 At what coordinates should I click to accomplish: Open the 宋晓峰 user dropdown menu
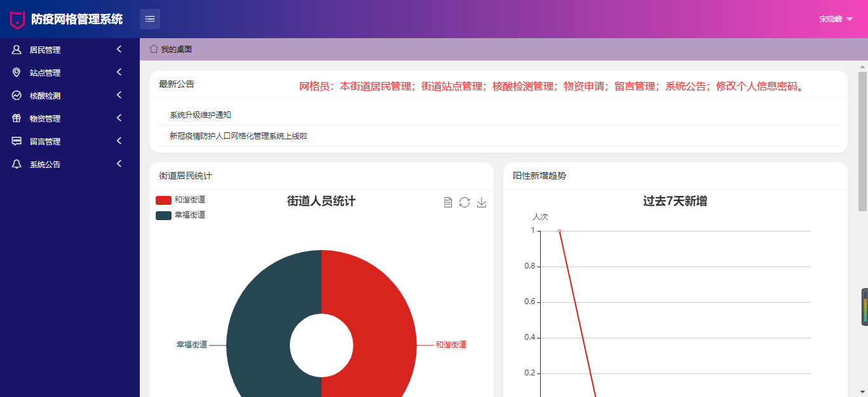tap(836, 19)
